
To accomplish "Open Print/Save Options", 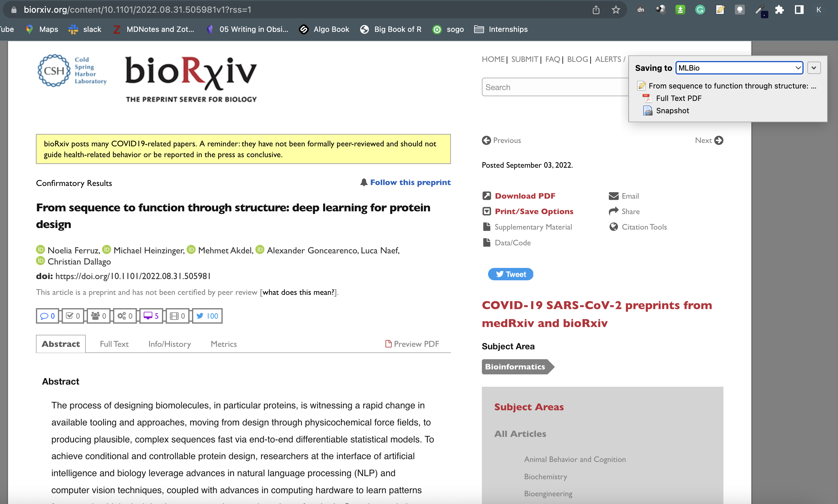I will [528, 211].
